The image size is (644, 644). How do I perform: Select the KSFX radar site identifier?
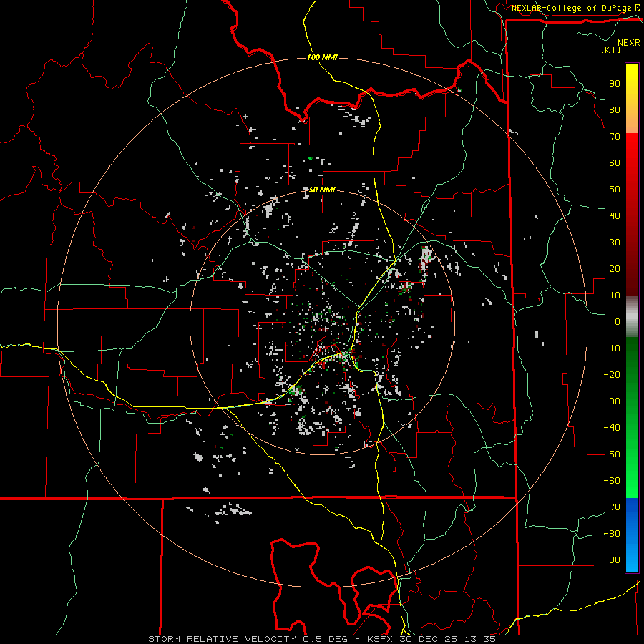coord(381,639)
